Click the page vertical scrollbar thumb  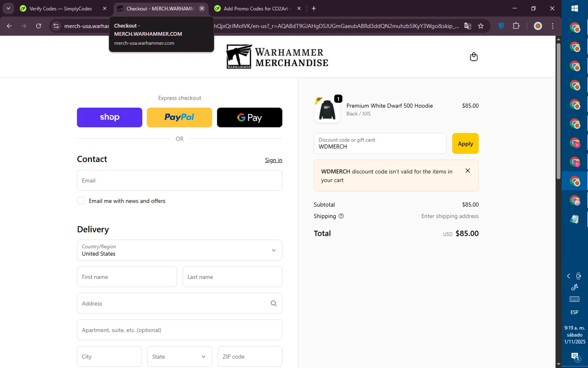pos(559,111)
